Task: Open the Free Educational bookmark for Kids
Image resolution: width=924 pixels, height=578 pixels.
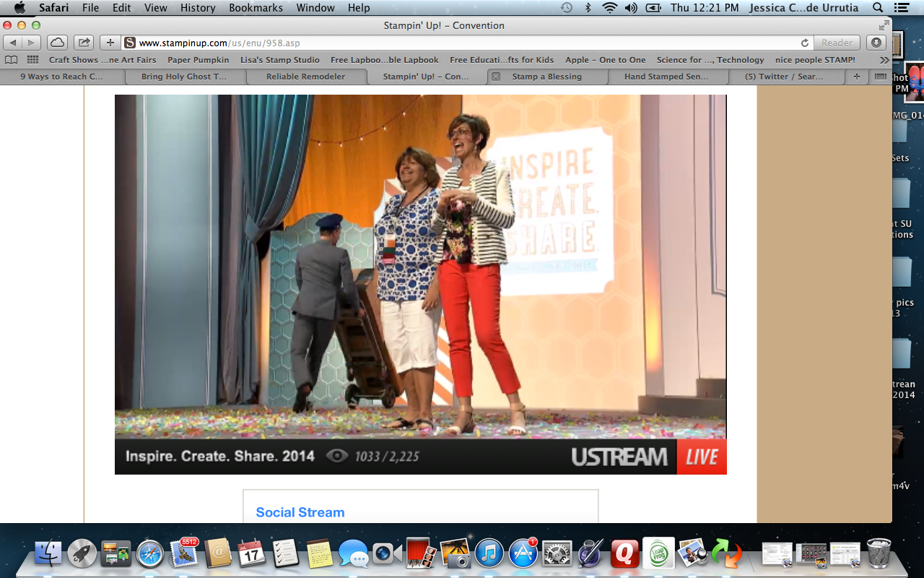Action: [502, 60]
